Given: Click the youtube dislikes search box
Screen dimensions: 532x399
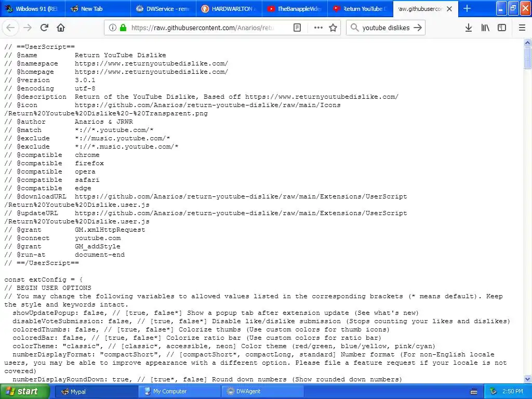Looking at the screenshot, I should coord(386,28).
